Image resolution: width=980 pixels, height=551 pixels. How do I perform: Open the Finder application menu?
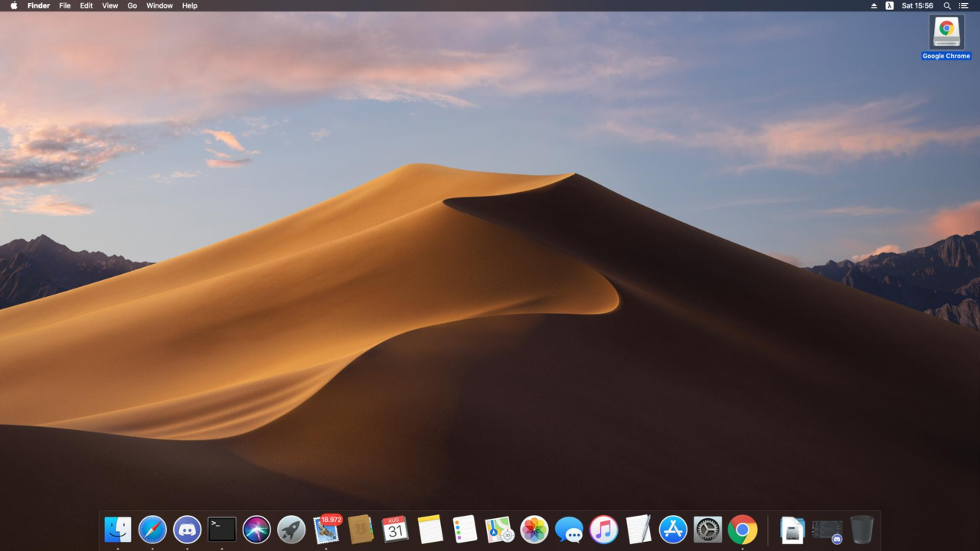38,5
